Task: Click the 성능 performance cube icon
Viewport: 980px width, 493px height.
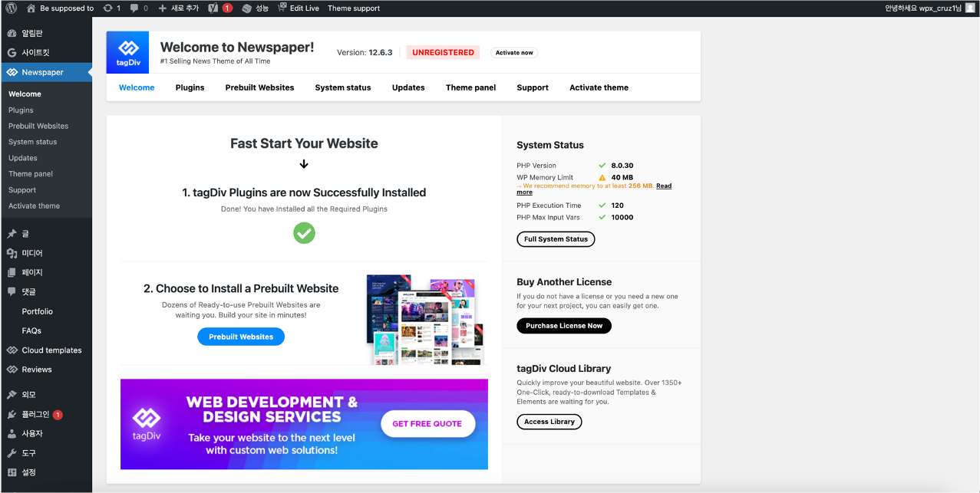Action: (246, 8)
